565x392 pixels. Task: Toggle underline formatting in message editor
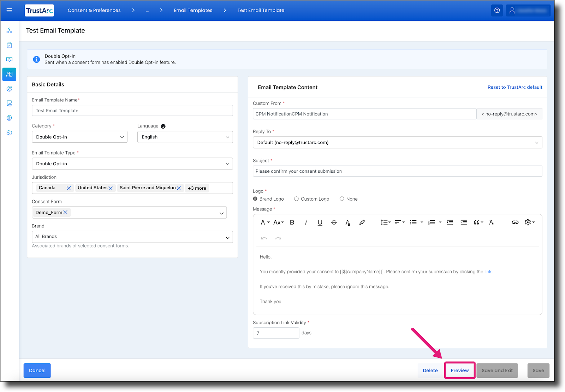(320, 222)
